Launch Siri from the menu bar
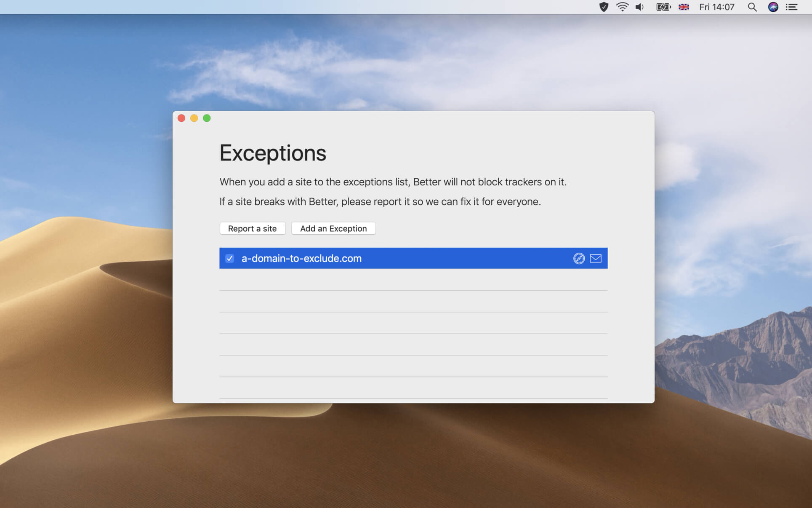812x508 pixels. coord(773,7)
